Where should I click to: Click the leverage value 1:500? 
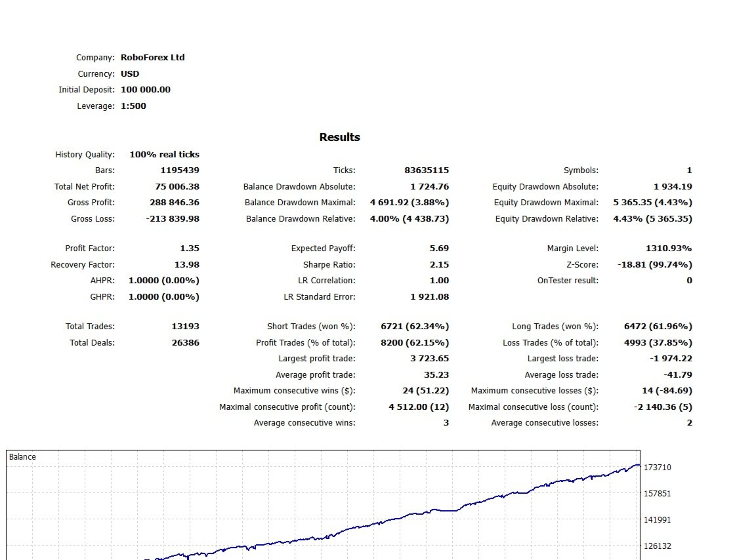133,106
